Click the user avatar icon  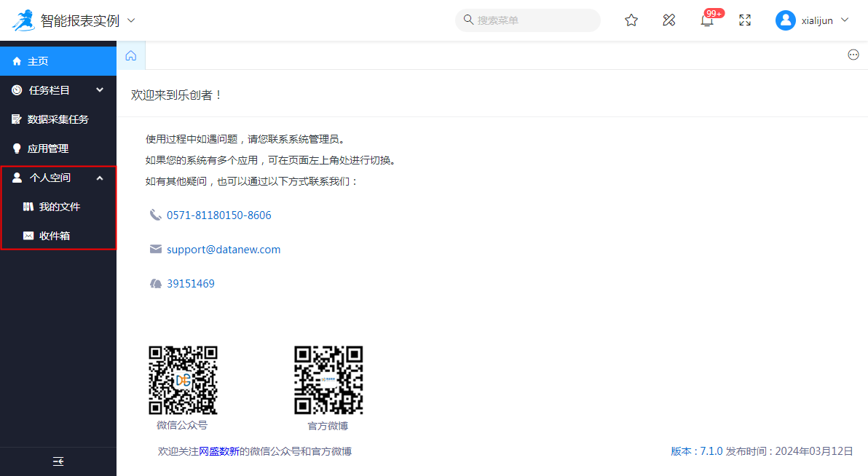tap(785, 20)
